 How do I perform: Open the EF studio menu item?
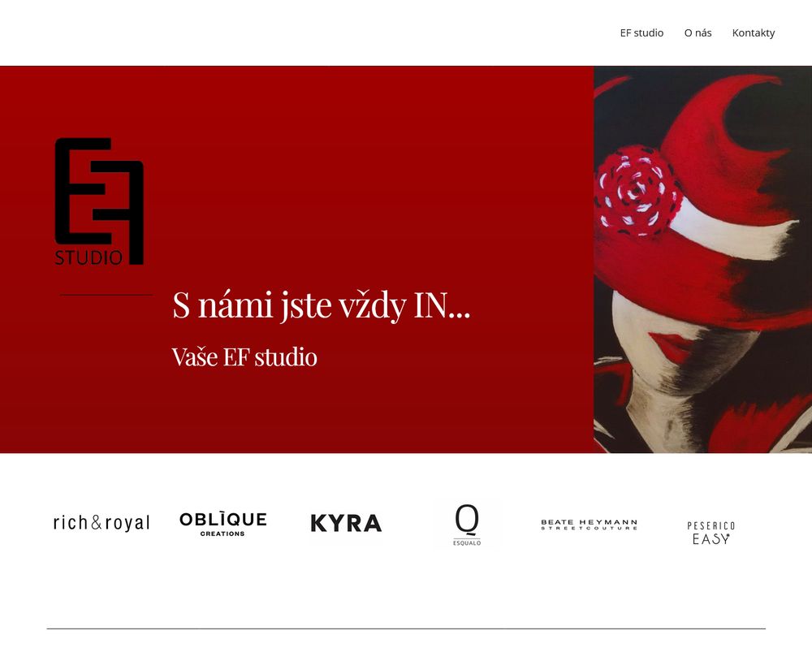[641, 32]
